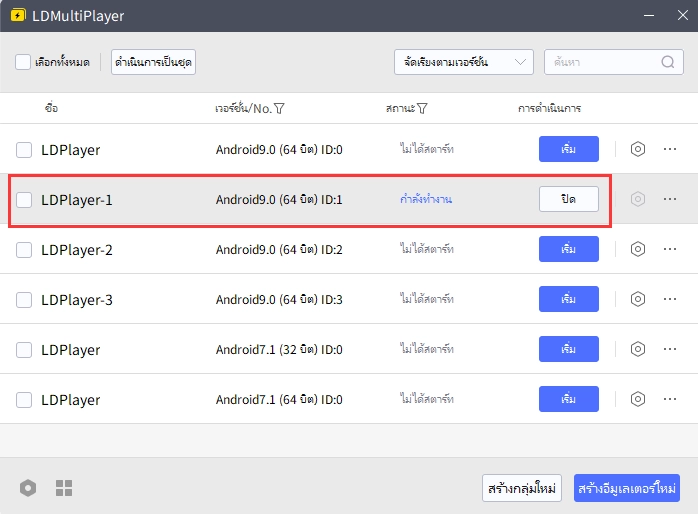This screenshot has height=514, width=698.
Task: Click the LDMultiPlayer yellow logo icon
Action: pyautogui.click(x=18, y=16)
